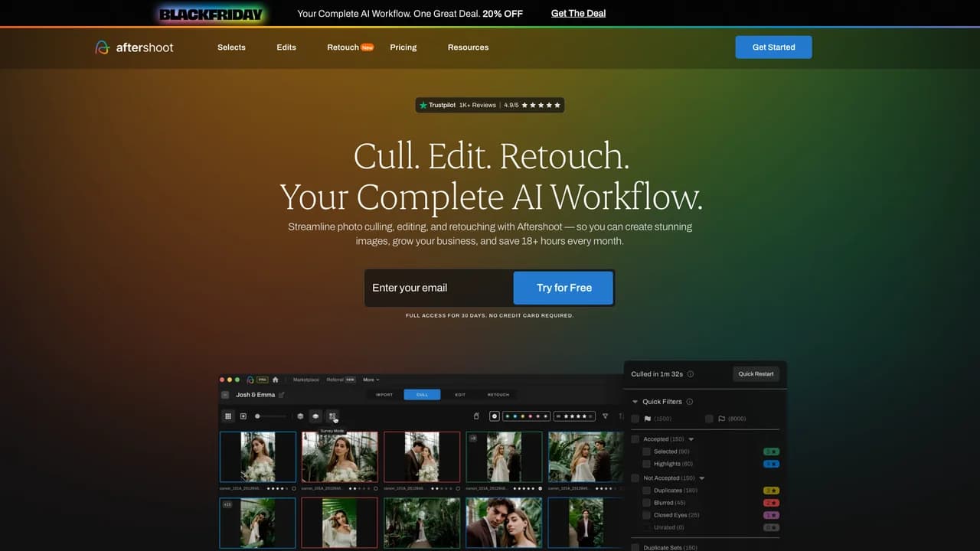
Task: Select the grid view icon
Action: 228,416
